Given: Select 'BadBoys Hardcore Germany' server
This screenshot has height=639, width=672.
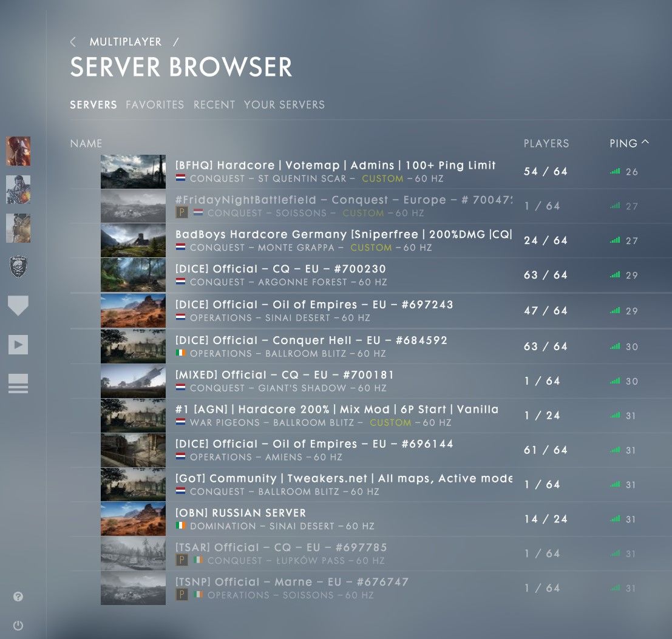Looking at the screenshot, I should point(371,241).
